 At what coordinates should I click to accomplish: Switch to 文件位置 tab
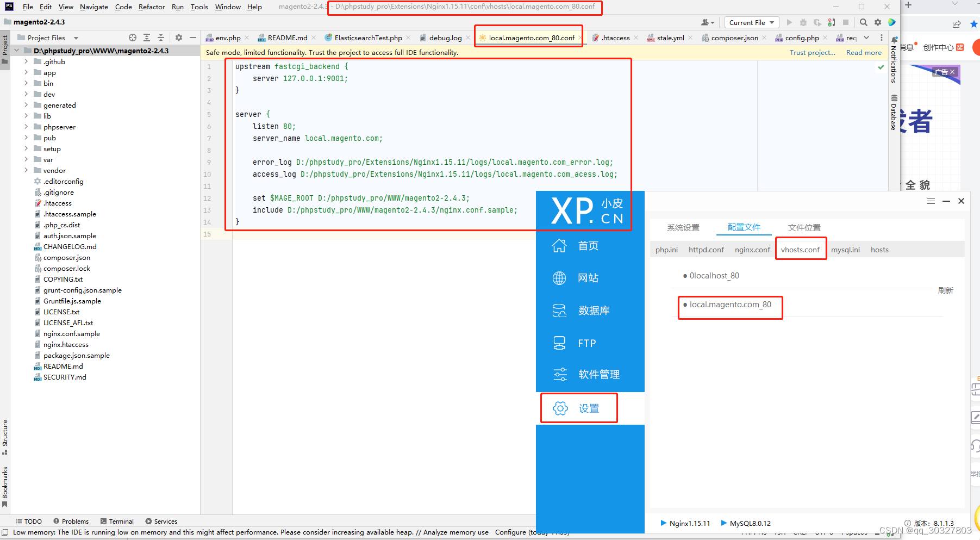click(x=804, y=227)
